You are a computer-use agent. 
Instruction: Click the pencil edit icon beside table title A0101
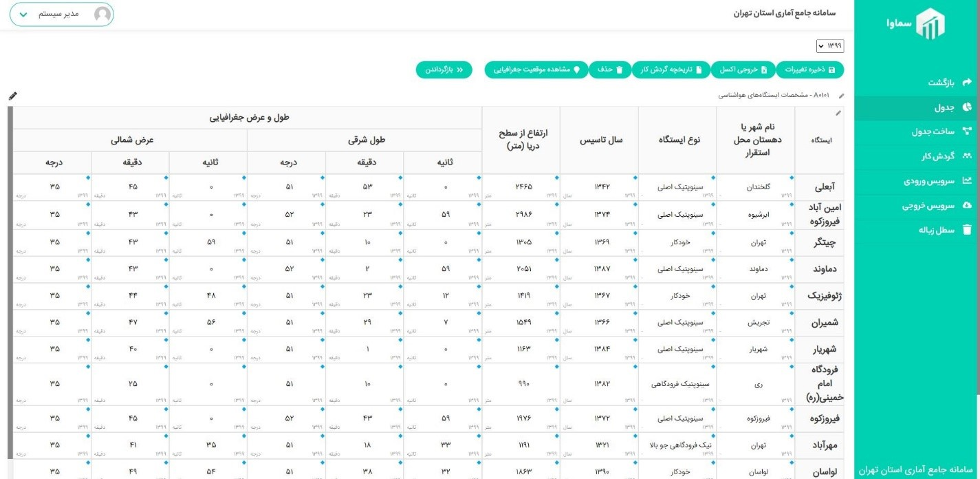point(841,96)
